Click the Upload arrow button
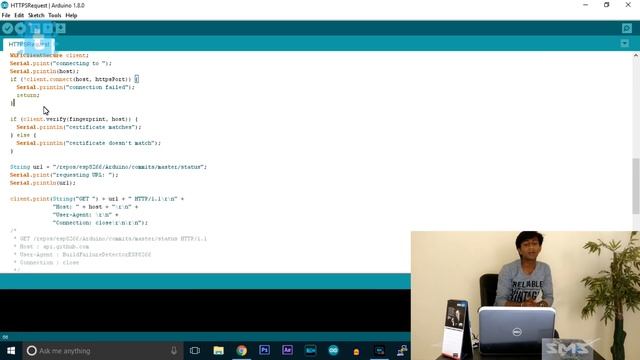The width and height of the screenshot is (640, 360). tap(20, 28)
